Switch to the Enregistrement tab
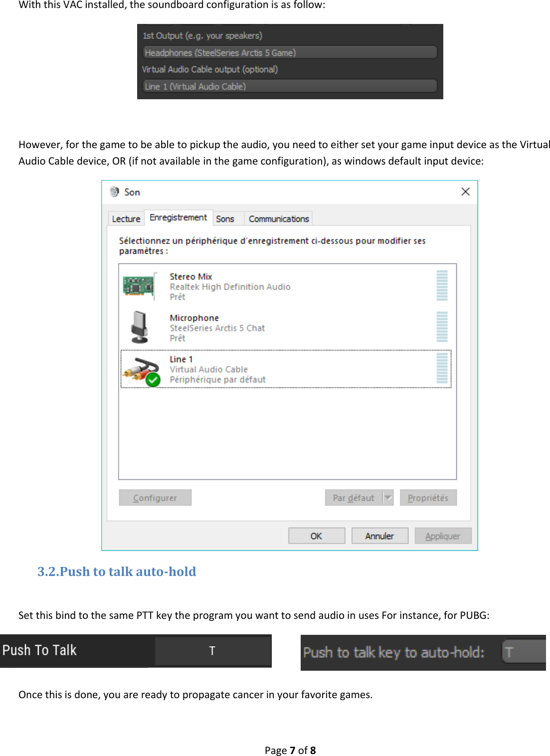Viewport: 550px width, 756px height. pyautogui.click(x=178, y=217)
